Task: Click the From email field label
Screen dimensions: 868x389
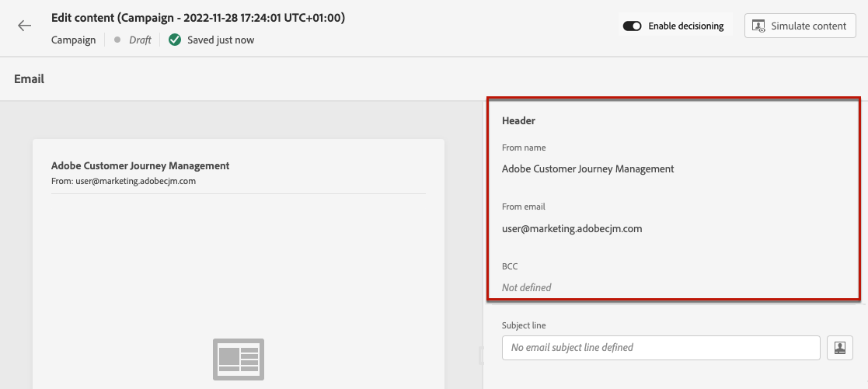Action: (x=524, y=207)
